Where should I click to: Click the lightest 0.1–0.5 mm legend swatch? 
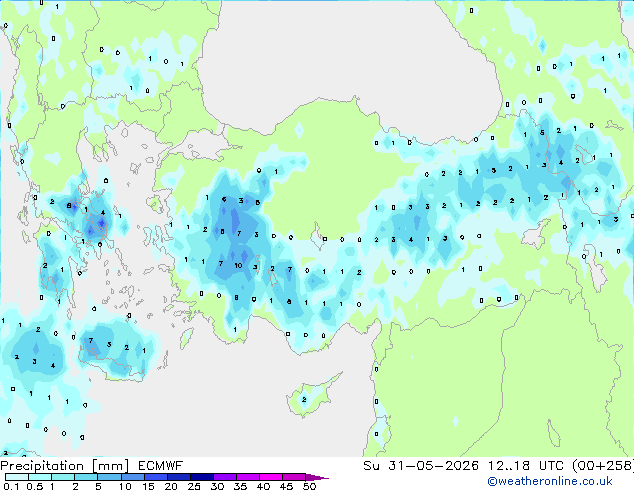[17, 477]
